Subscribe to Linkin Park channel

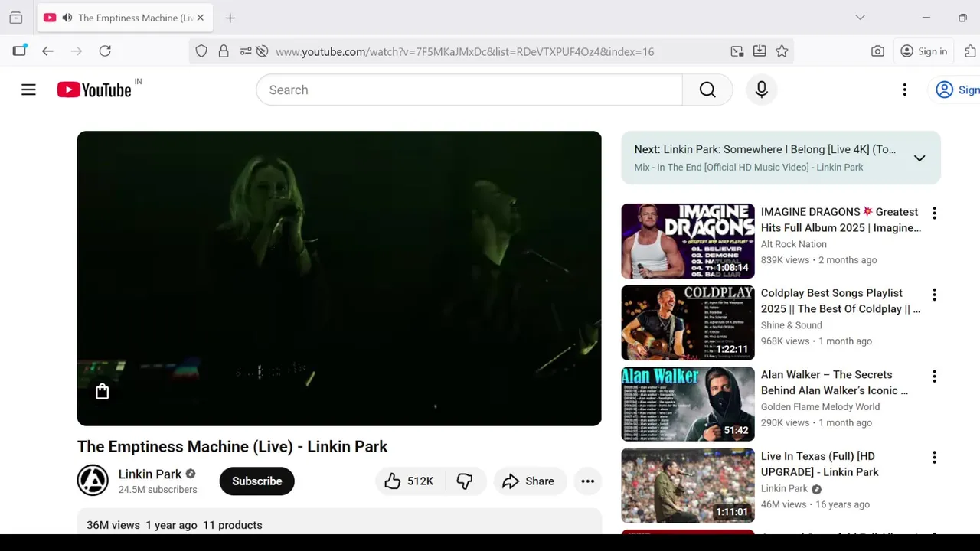pos(256,481)
